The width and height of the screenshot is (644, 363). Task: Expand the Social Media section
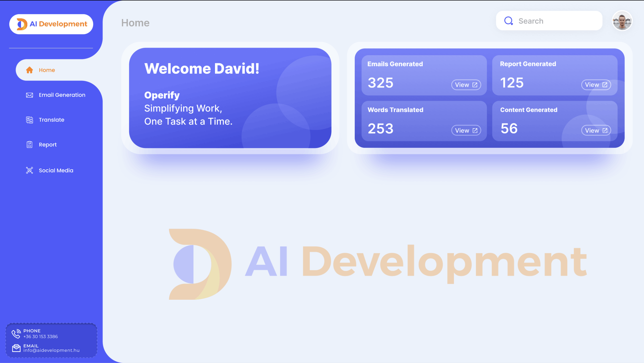coord(56,170)
